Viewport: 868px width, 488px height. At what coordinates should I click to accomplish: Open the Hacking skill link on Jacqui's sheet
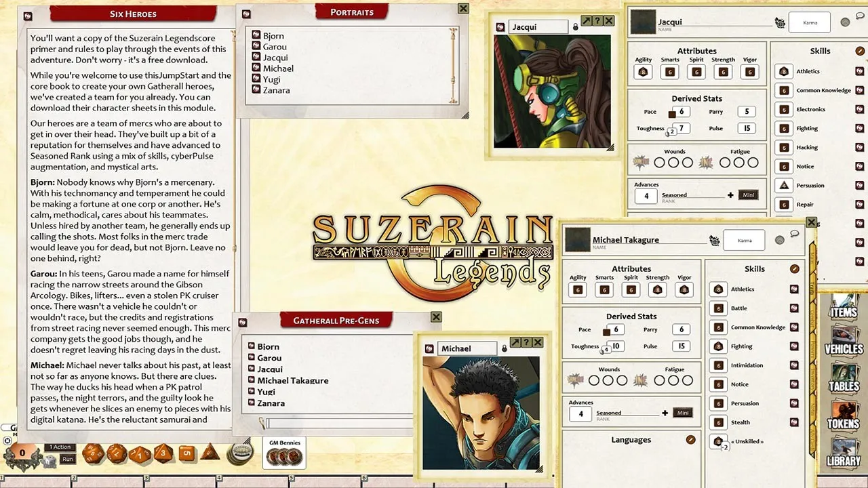pos(860,147)
